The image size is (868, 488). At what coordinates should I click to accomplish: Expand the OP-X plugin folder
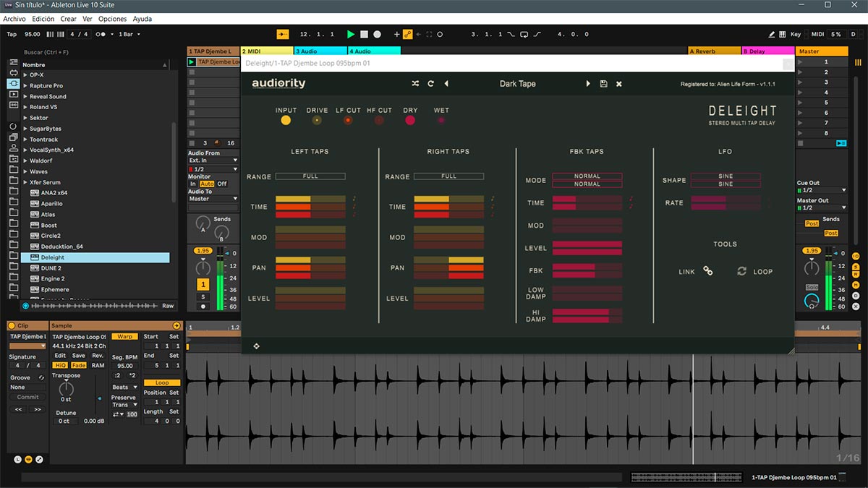tap(25, 74)
